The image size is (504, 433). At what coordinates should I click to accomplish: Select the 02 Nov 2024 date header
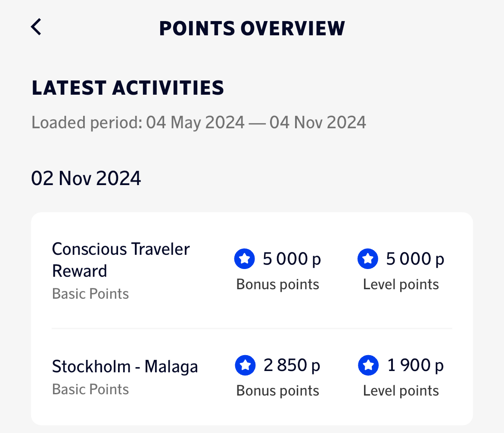(x=86, y=178)
